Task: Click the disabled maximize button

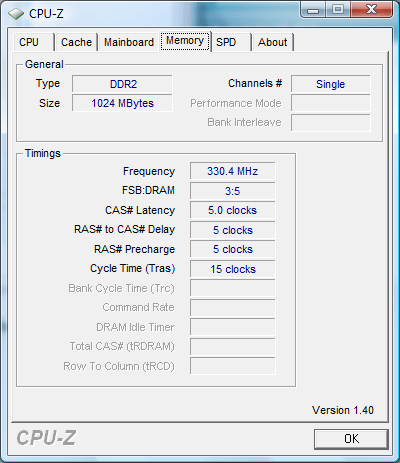Action: pos(338,9)
